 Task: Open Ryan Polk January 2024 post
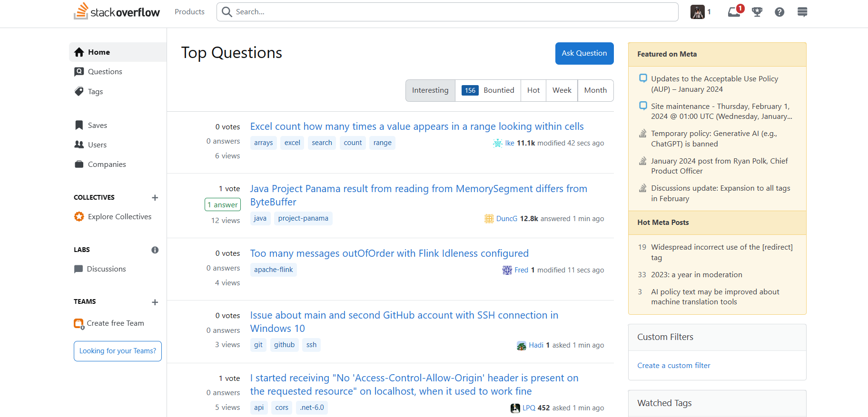pyautogui.click(x=720, y=166)
